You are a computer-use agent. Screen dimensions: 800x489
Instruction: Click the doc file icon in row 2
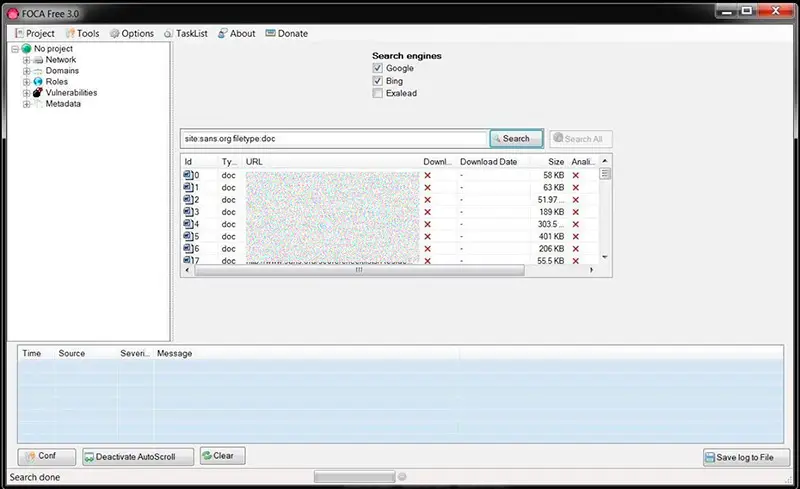[188, 200]
